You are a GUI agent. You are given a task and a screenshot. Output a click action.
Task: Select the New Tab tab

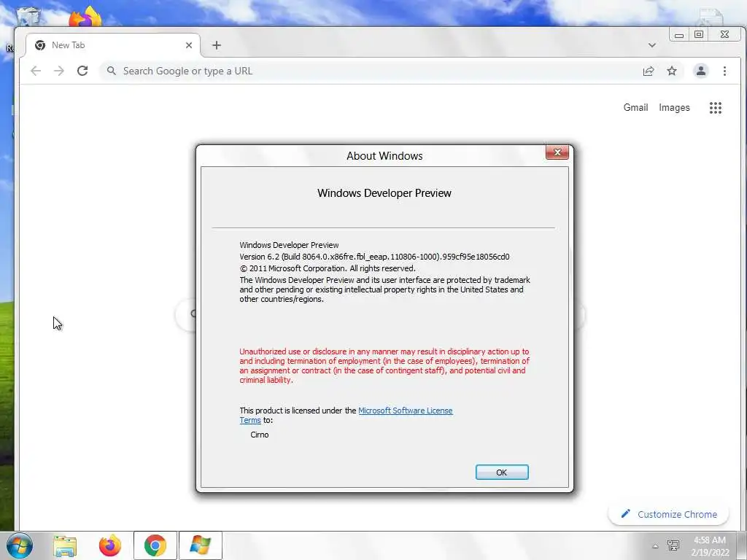point(113,45)
